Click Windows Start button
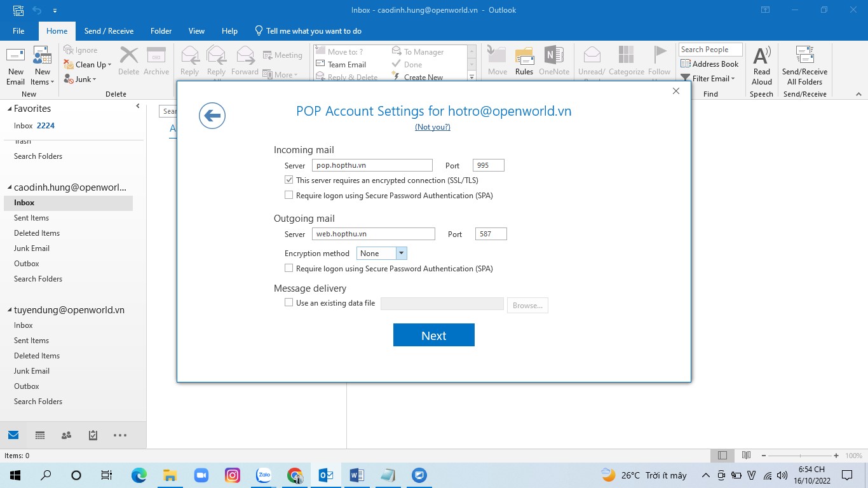Image resolution: width=868 pixels, height=488 pixels. (15, 475)
